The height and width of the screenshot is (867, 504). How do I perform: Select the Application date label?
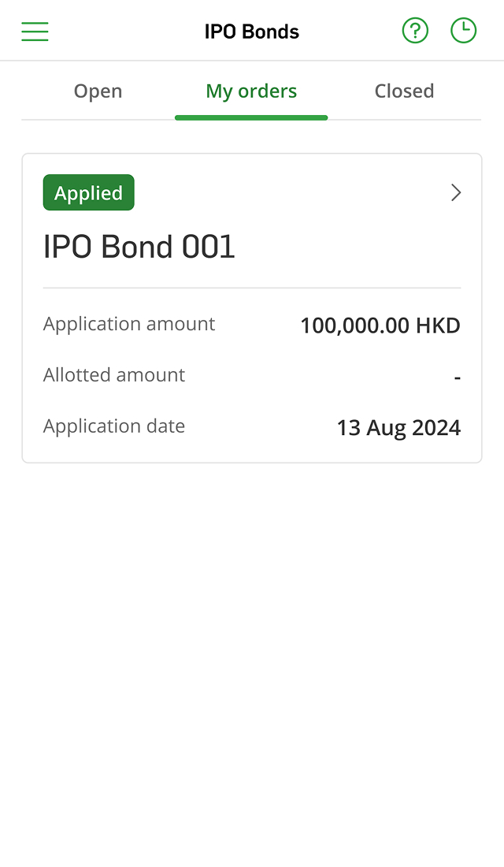(x=114, y=426)
